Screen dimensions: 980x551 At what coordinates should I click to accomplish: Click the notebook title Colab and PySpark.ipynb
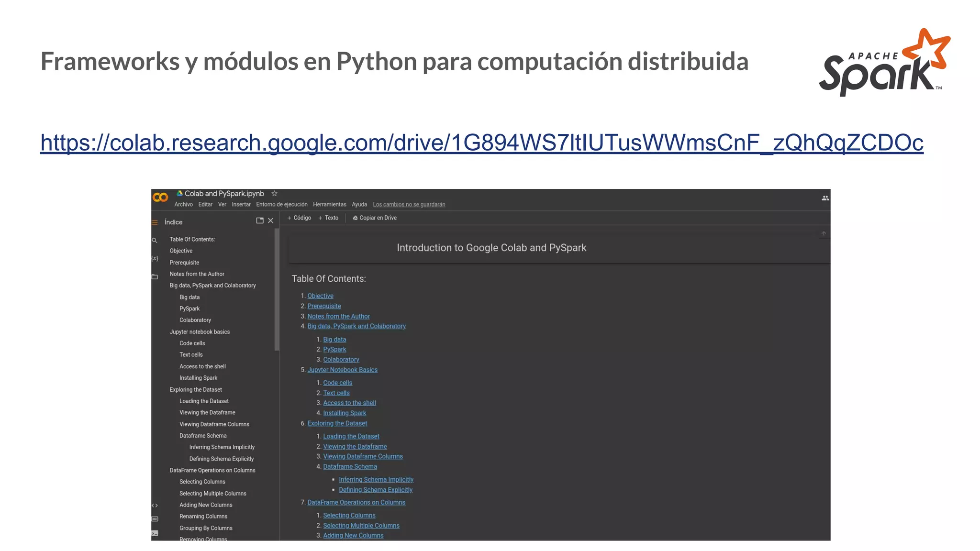pos(224,194)
